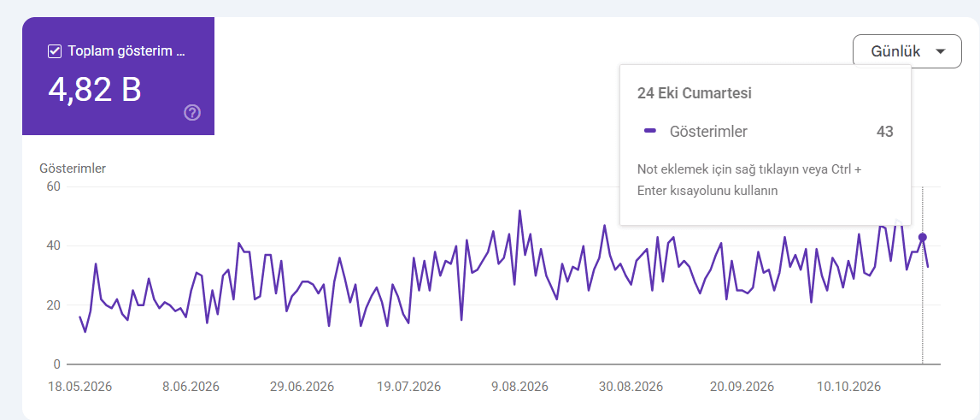Click the 30.08.2026 axis date
The image size is (980, 420).
[x=630, y=386]
